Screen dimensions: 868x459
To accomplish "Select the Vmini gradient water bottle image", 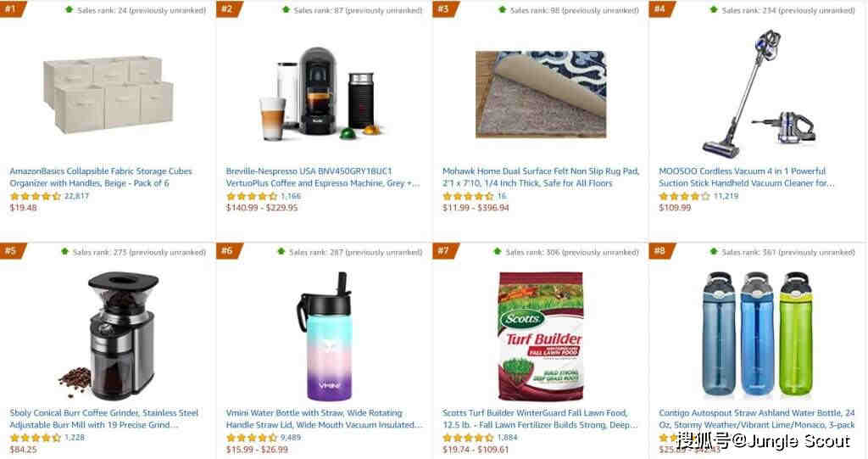I will pos(325,336).
